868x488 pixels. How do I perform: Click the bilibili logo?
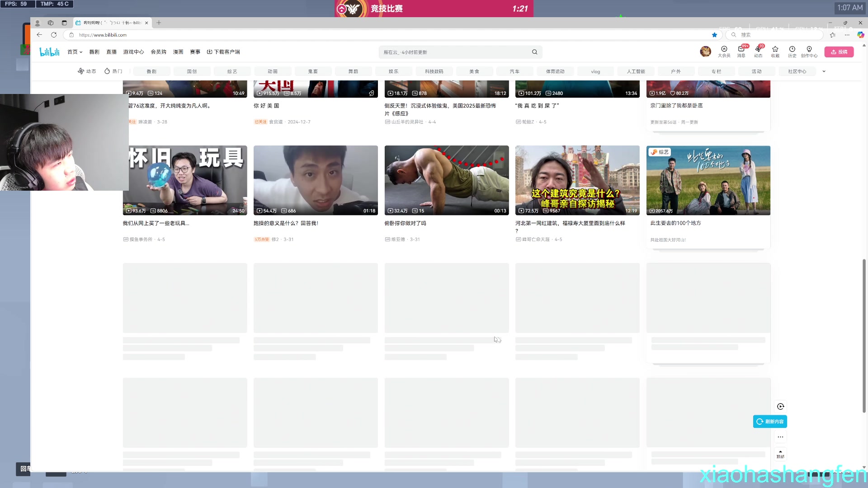(49, 52)
